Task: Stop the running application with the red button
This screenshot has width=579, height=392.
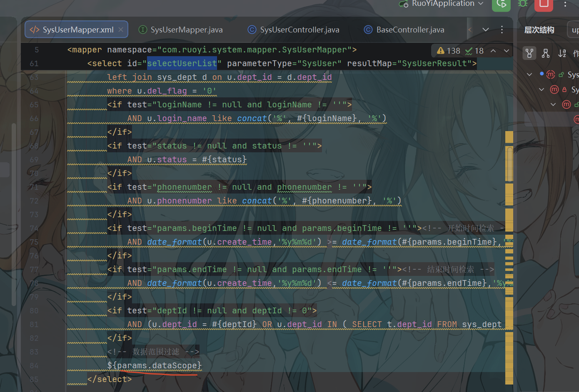Action: 544,4
